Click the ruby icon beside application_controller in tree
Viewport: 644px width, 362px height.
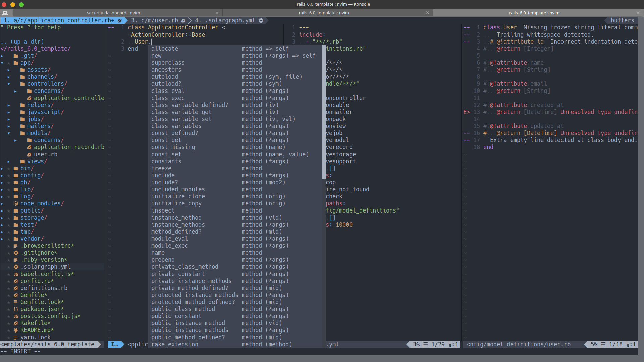[29, 98]
